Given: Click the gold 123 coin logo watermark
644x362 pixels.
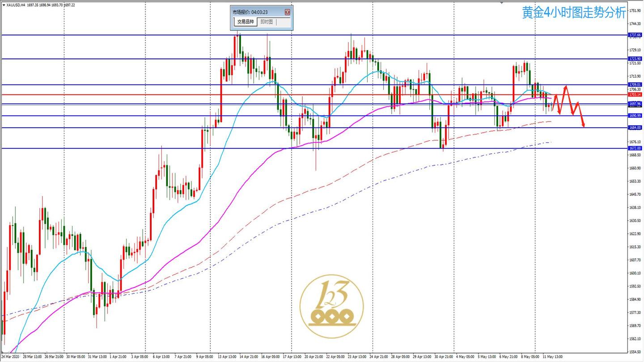Looking at the screenshot, I should [331, 307].
